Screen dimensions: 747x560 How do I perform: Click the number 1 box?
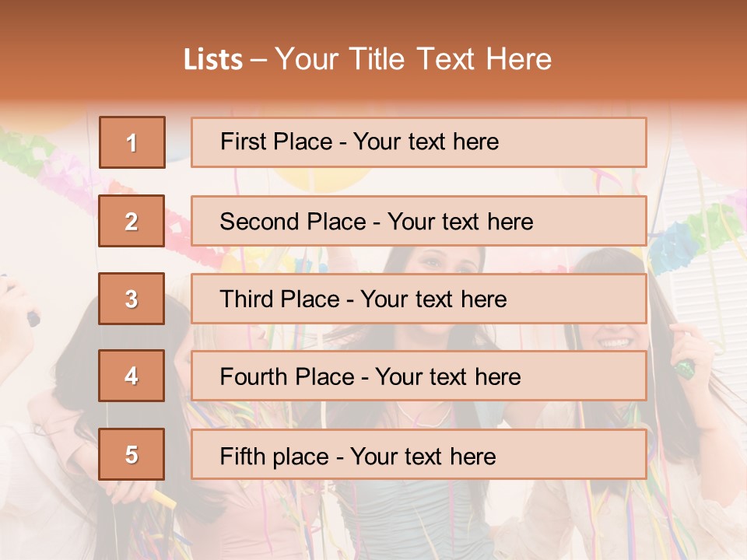132,142
